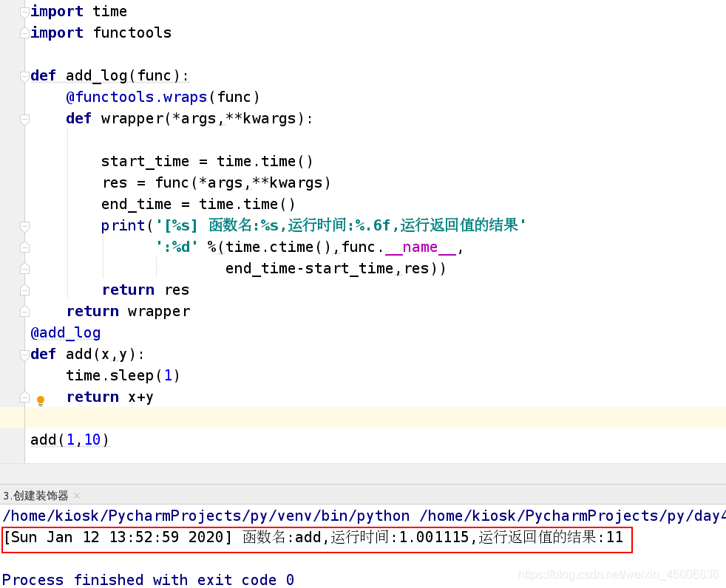Open the yellow lightbulb quick-fix icon

(x=41, y=400)
